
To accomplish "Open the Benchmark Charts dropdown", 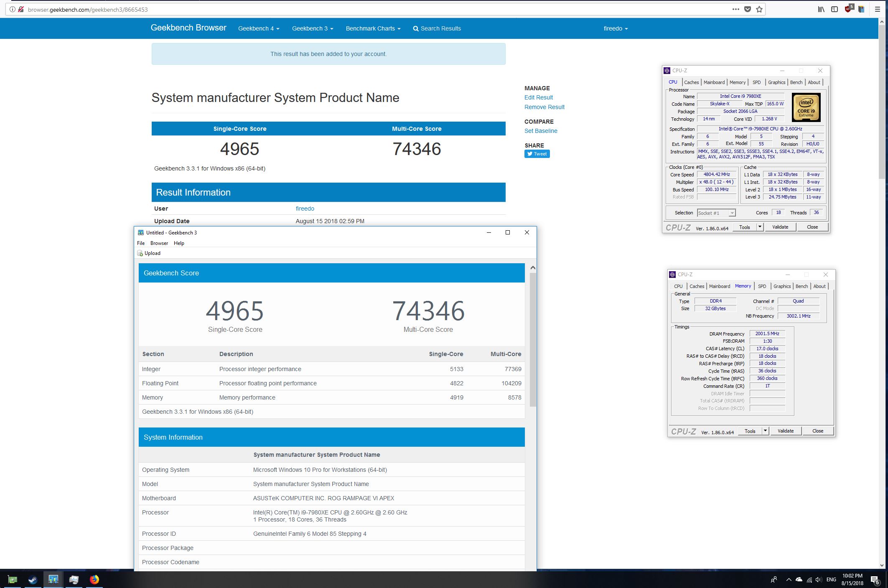I will [373, 28].
